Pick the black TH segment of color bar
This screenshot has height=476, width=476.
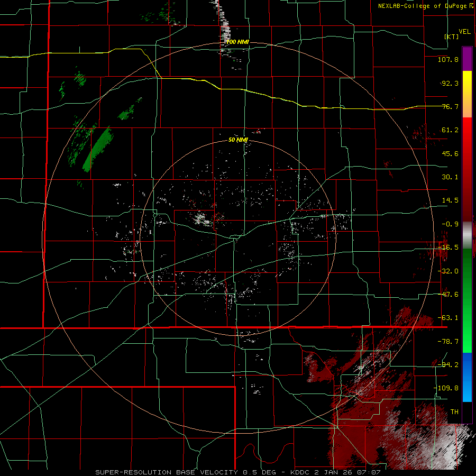(x=467, y=413)
